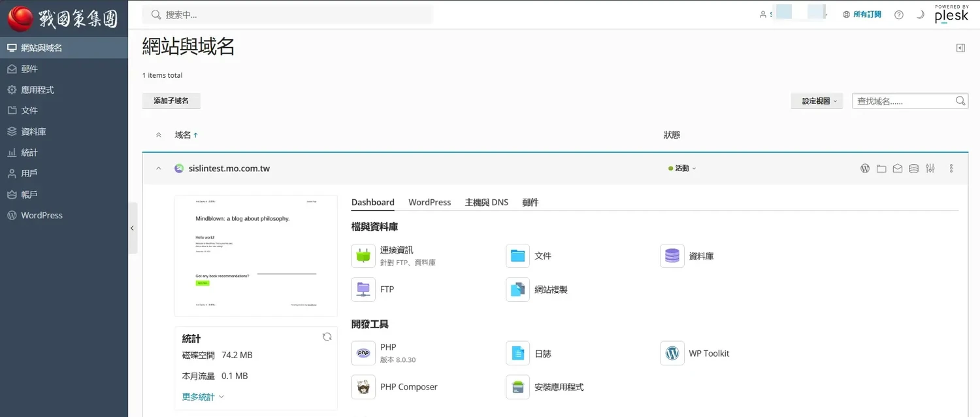The width and height of the screenshot is (980, 417).
Task: Click the globe icon beside 所有訂閱
Action: tap(847, 14)
